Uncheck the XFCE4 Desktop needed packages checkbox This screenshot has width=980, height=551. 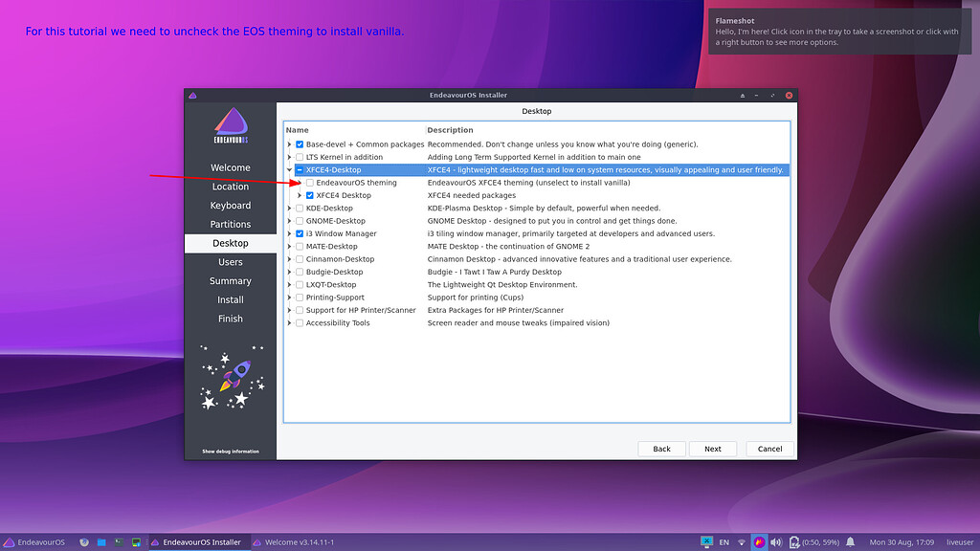pos(310,195)
